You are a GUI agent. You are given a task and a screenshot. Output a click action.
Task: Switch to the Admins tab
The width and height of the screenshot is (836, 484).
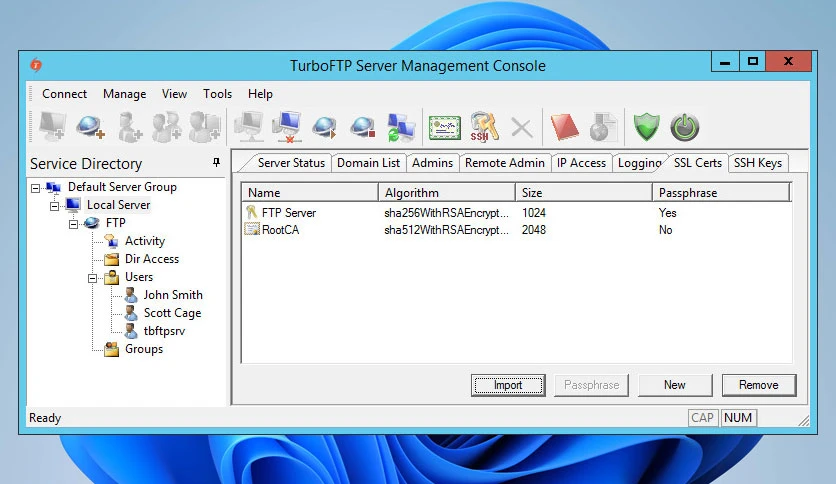coord(432,163)
